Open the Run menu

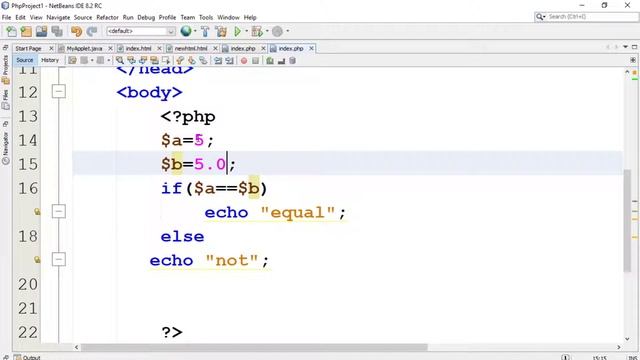[128, 18]
